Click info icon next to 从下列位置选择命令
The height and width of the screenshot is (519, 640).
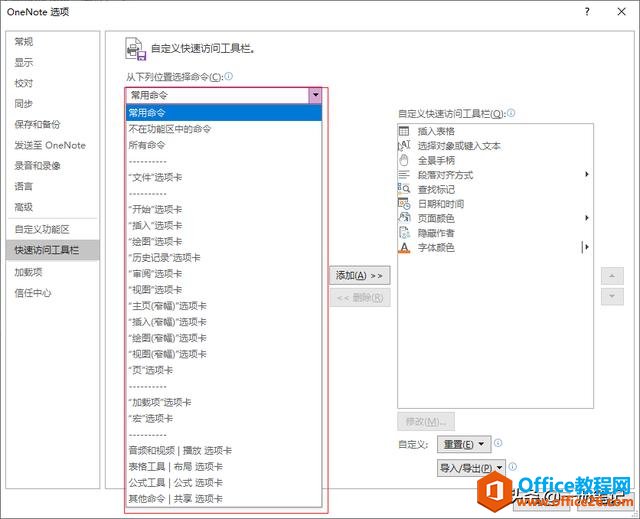tap(229, 76)
